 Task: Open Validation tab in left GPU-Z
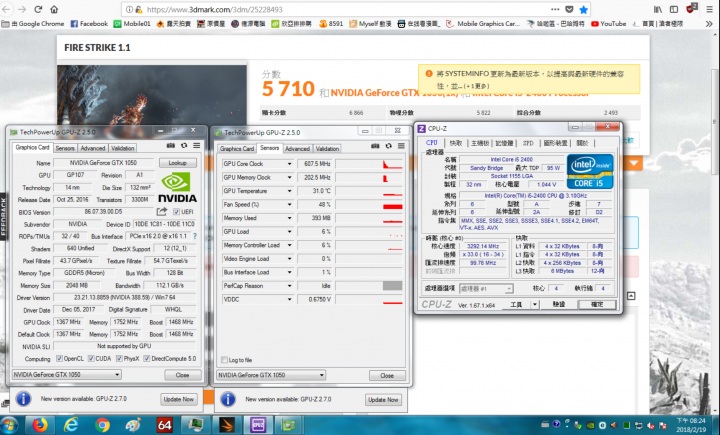(123, 148)
